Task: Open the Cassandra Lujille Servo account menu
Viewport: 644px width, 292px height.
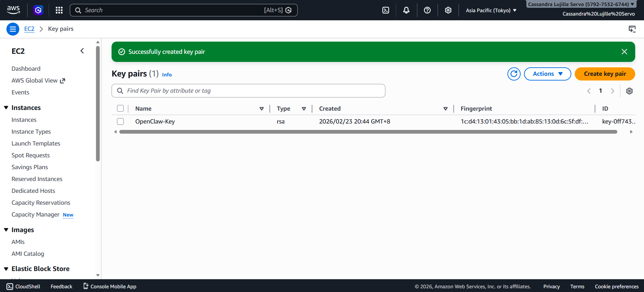Action: 581,4
